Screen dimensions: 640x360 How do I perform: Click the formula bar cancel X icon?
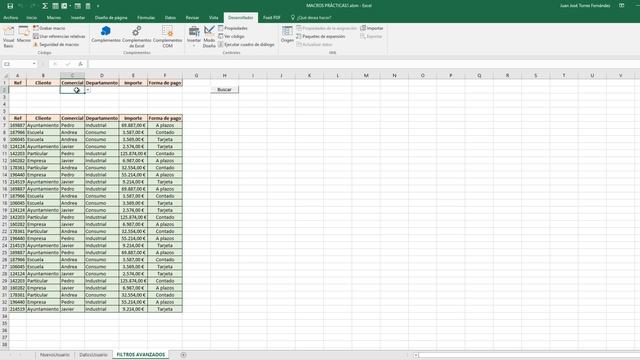(55, 64)
